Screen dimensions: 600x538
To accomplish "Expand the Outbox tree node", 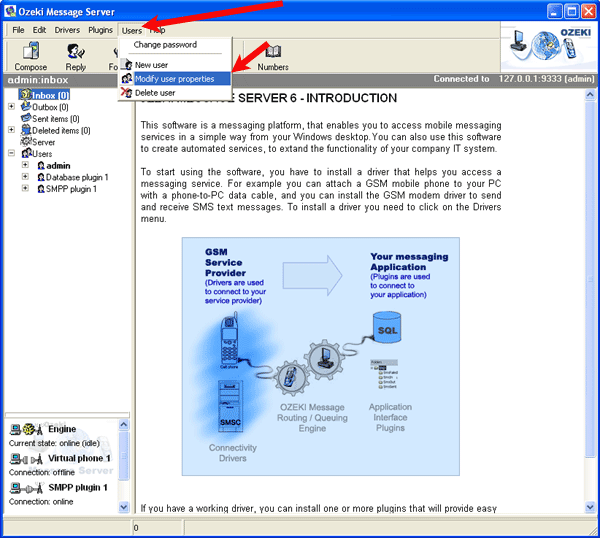I will click(x=11, y=106).
